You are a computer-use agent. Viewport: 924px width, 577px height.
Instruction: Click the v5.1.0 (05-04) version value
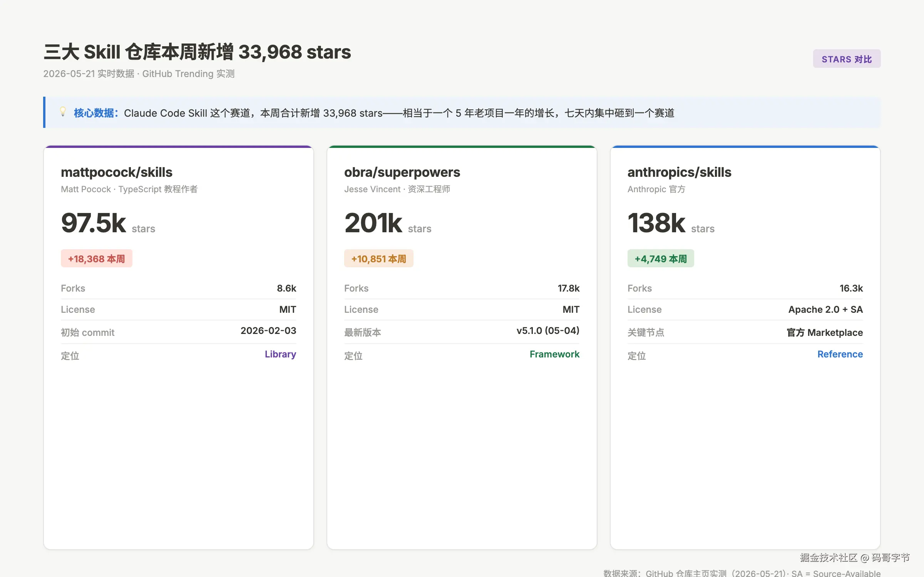(x=548, y=330)
